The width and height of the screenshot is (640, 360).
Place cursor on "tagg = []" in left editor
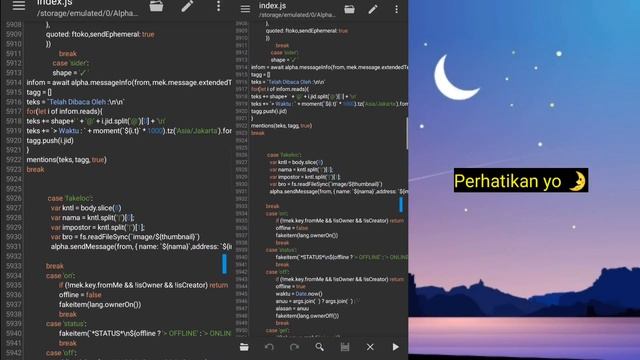coord(39,92)
